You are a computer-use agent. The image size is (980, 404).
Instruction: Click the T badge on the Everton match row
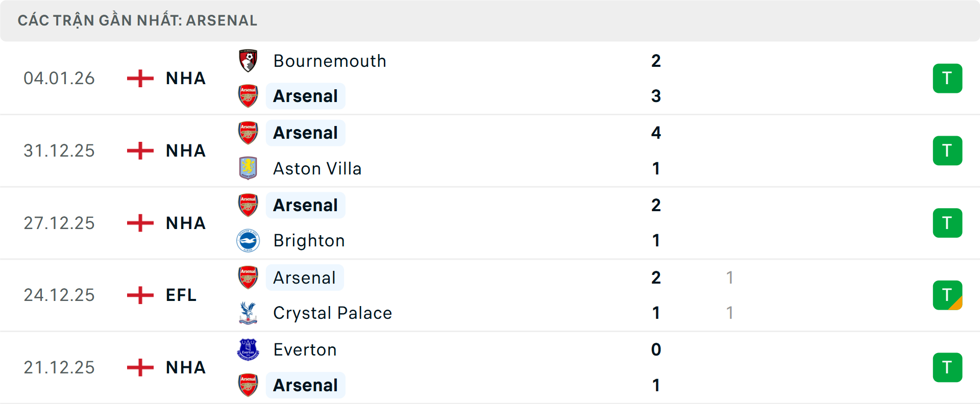tap(948, 367)
